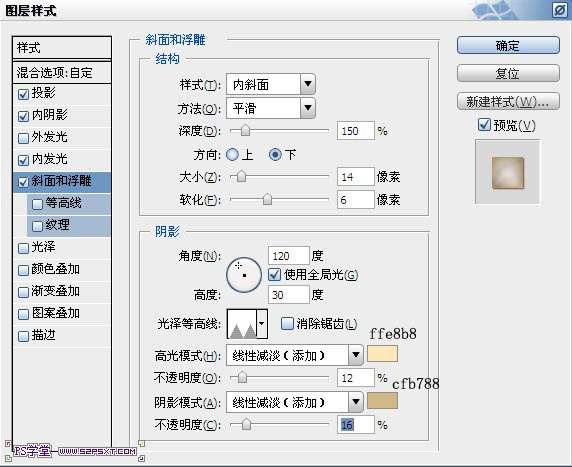Enable the 图案叠加 checkbox

[x=23, y=314]
